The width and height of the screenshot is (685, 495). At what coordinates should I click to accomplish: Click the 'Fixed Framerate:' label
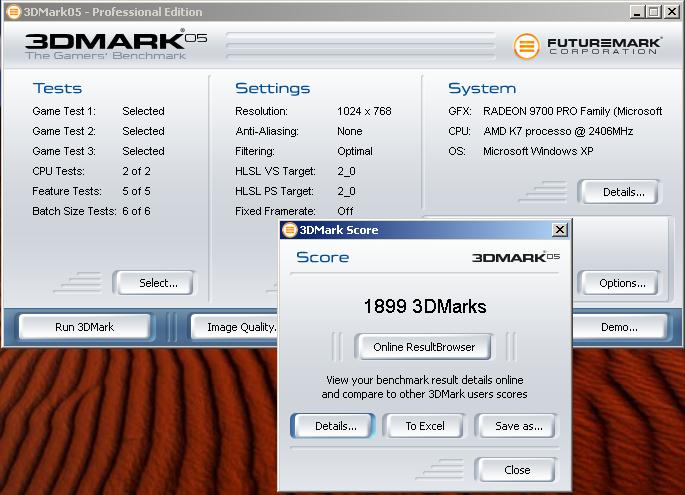pos(275,211)
